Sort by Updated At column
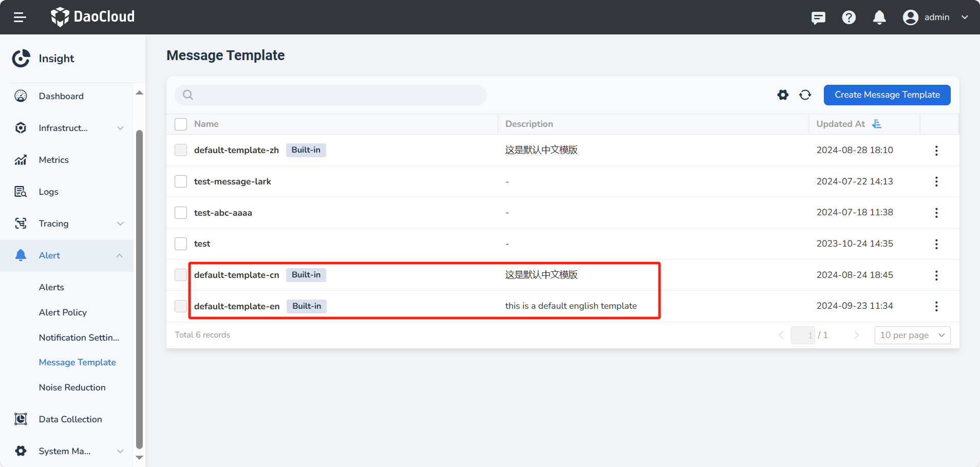Viewport: 980px width, 467px height. point(876,124)
